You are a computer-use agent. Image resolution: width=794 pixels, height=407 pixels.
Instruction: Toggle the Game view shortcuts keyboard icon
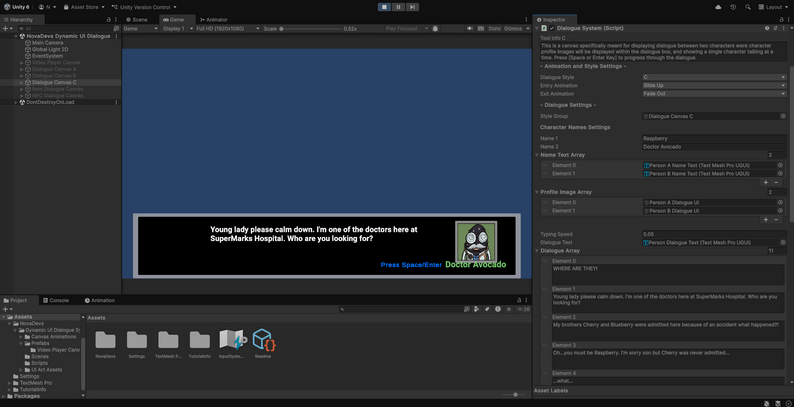tap(481, 29)
